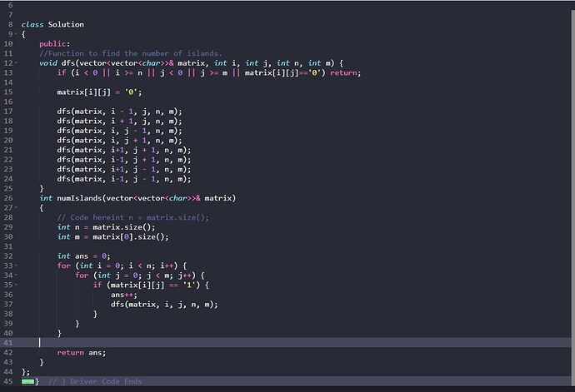This screenshot has width=575, height=392.
Task: Click the 'dfs(matrix, i, j - 1, n, m);' call on line 19
Action: 119,131
